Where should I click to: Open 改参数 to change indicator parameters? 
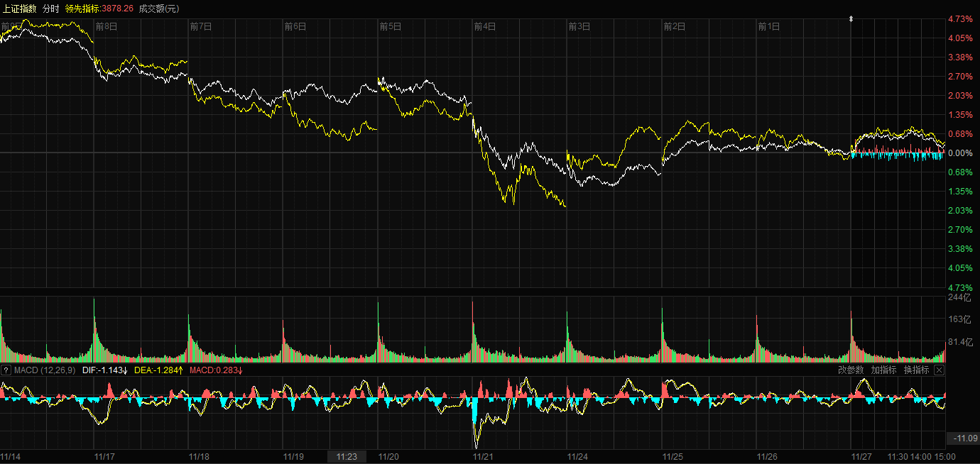click(x=851, y=370)
